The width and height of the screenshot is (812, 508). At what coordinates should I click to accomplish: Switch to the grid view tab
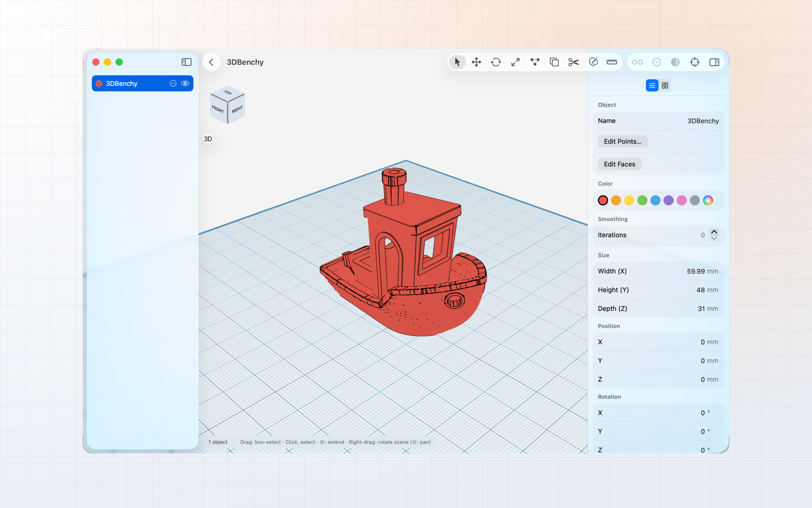pyautogui.click(x=665, y=86)
